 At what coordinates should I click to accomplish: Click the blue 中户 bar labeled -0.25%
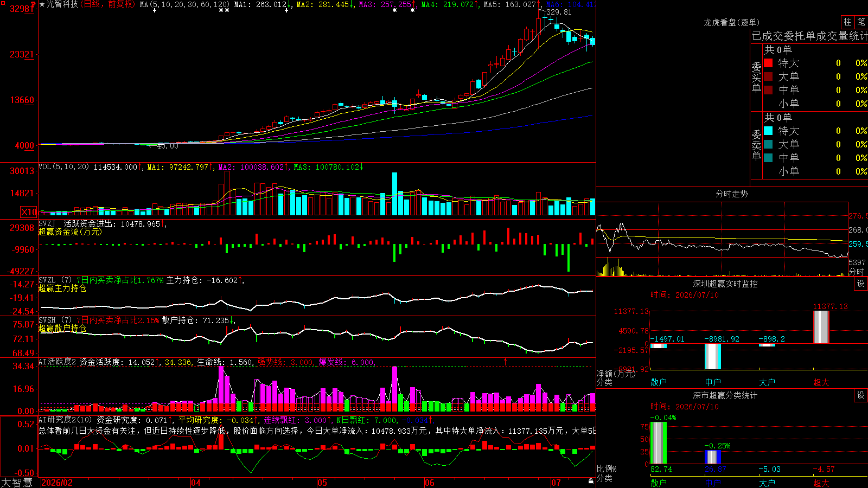pos(713,457)
